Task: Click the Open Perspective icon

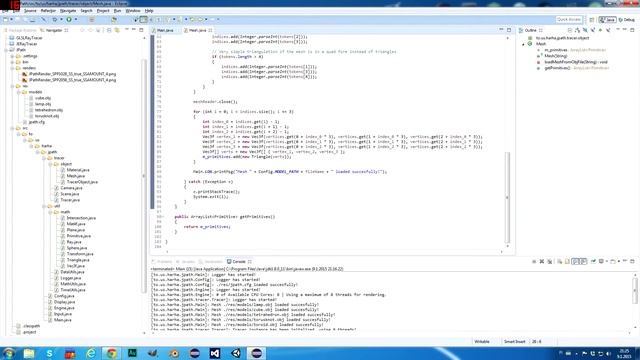Action: tap(591, 20)
